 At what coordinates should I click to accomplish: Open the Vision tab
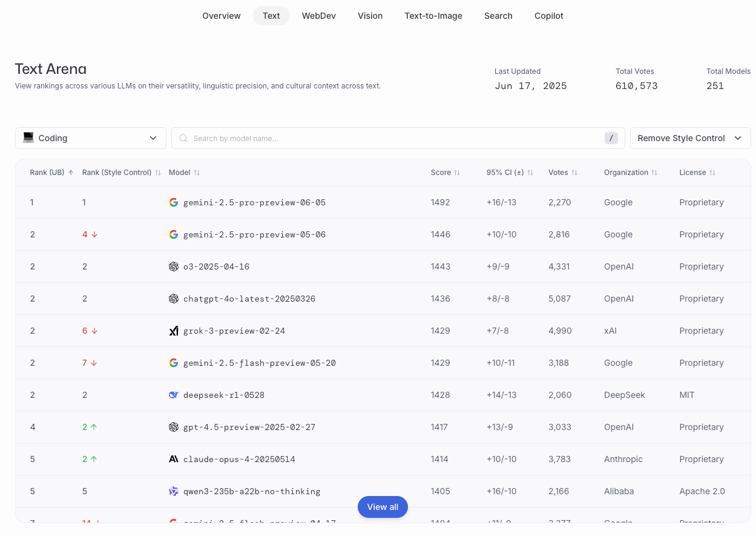coord(370,16)
